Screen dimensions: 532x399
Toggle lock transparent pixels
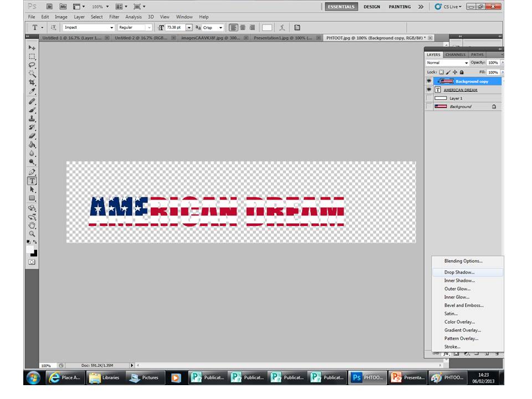click(441, 72)
